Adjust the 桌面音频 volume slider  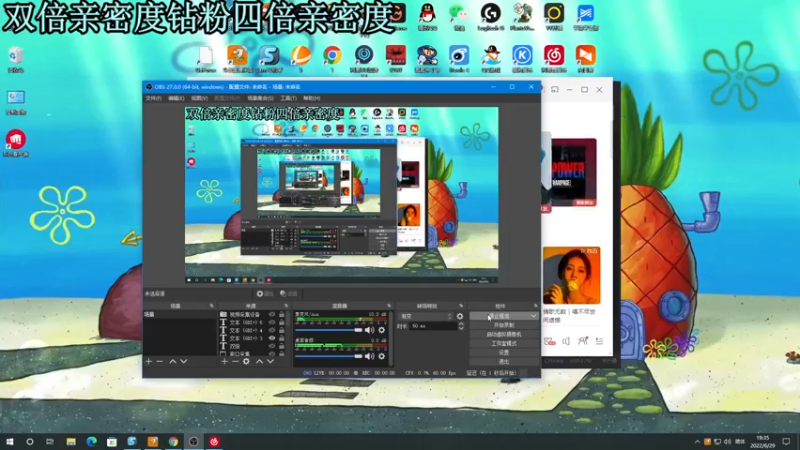tap(329, 356)
